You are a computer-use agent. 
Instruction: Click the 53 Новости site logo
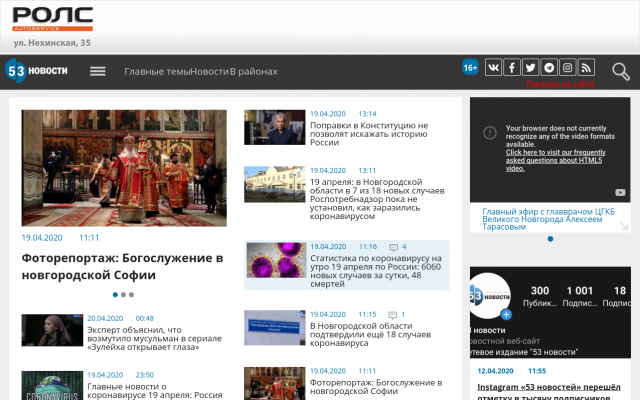[36, 71]
